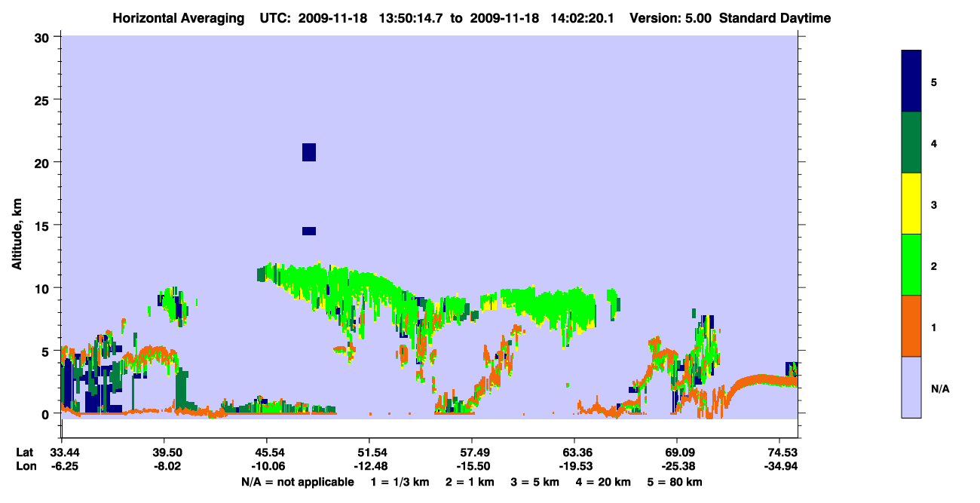Screen dimensions: 980x503
Task: Click the 'N/A = not applicable' caption
Action: [297, 482]
